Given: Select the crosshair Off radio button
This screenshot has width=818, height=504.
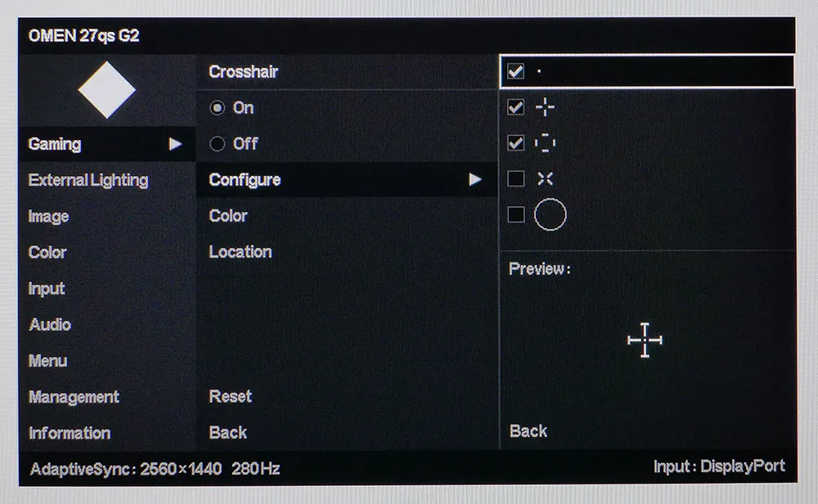Looking at the screenshot, I should [218, 143].
